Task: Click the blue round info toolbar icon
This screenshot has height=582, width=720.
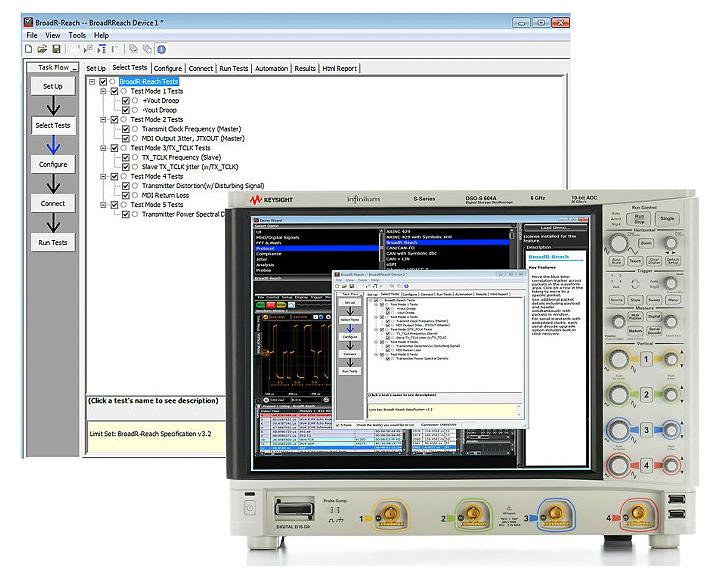Action: pyautogui.click(x=161, y=49)
